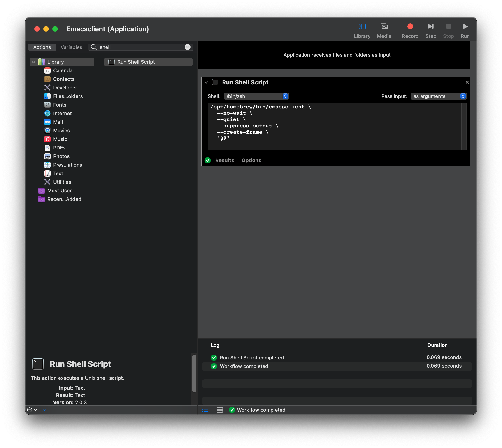Select the Library root item
This screenshot has height=448, width=502.
62,62
